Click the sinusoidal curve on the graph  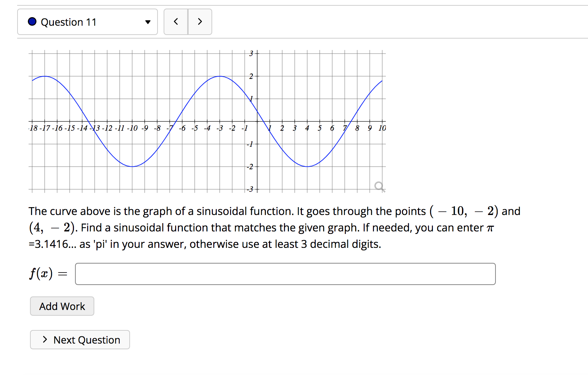click(x=220, y=76)
